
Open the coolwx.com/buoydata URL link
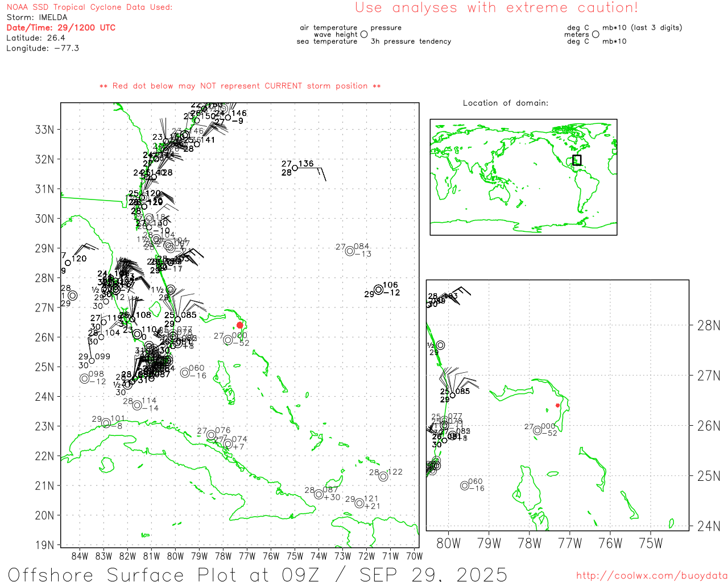tap(652, 576)
